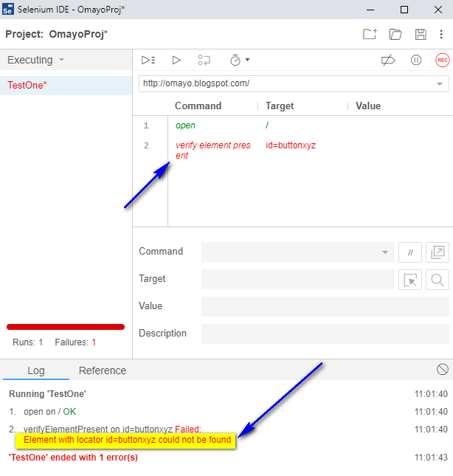Screen dimensions: 453x476
Task: Select the id=buttonxyz target cell
Action: coord(291,145)
